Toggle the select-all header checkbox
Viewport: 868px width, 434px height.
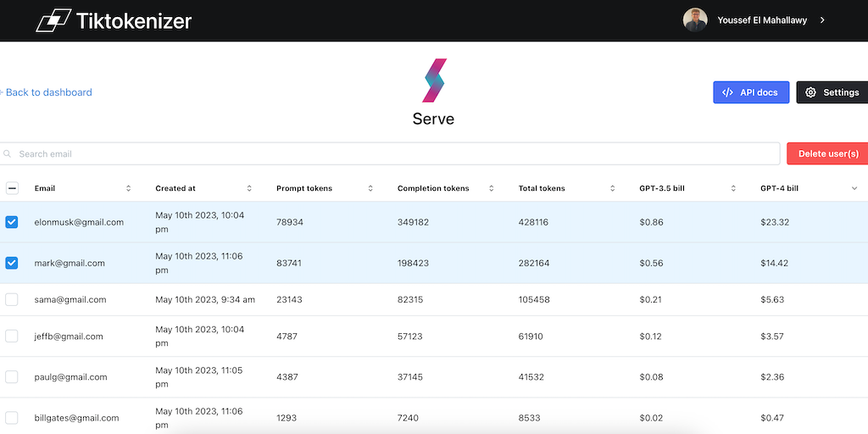12,188
